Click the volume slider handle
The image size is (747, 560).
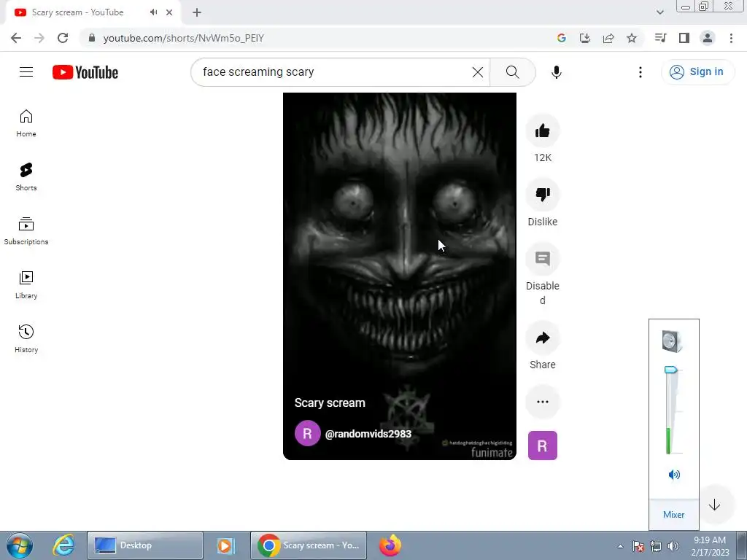[671, 370]
